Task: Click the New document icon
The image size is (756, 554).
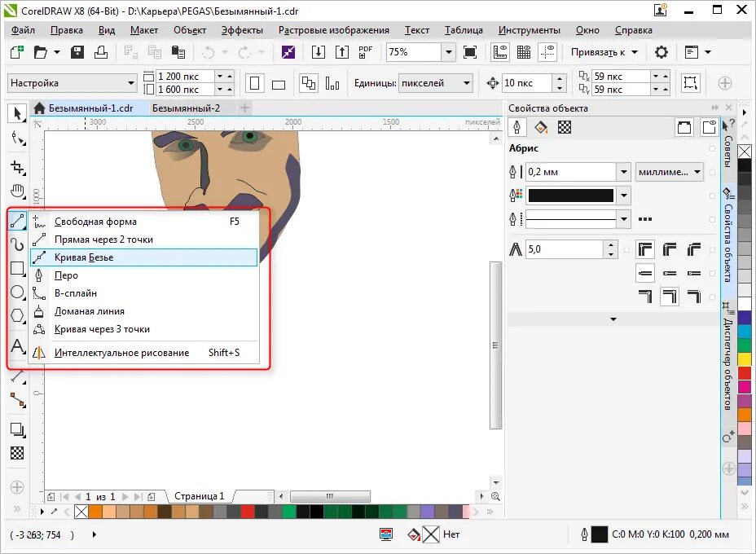Action: (x=17, y=52)
